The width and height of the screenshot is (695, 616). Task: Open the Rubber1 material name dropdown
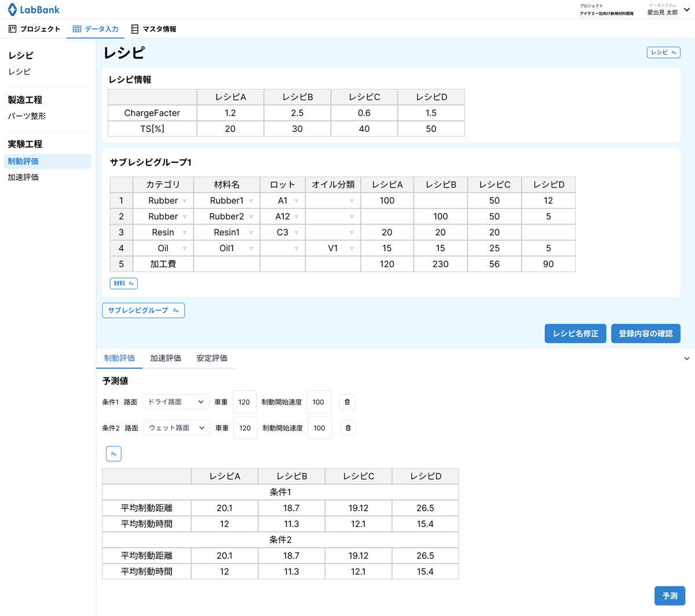(251, 201)
